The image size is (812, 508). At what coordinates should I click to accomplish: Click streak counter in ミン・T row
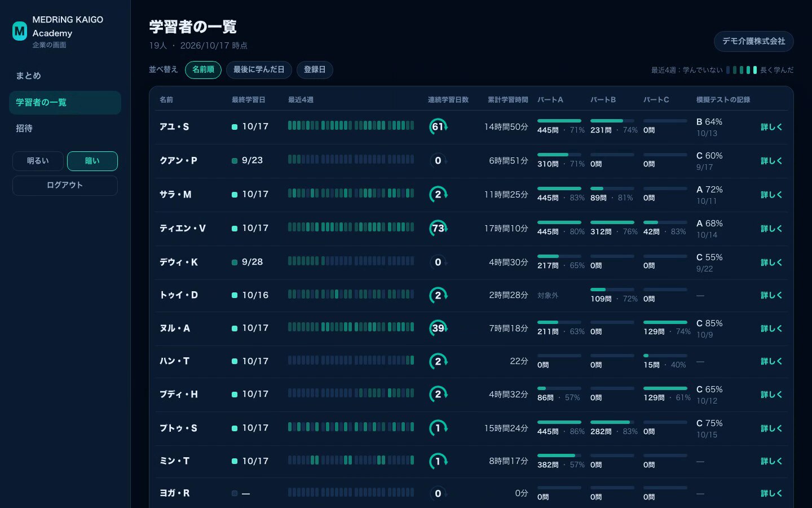point(438,461)
